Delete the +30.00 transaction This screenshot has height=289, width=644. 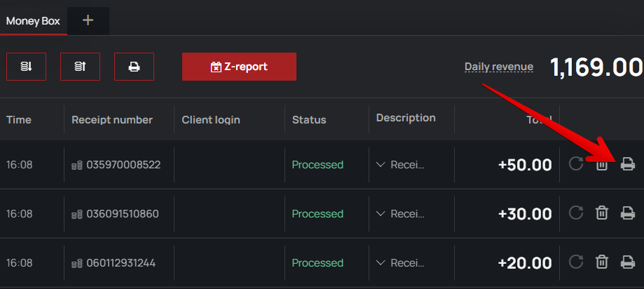(x=601, y=213)
